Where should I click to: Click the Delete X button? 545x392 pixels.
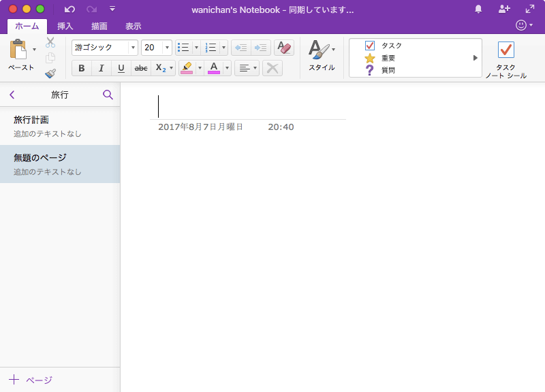coord(272,68)
